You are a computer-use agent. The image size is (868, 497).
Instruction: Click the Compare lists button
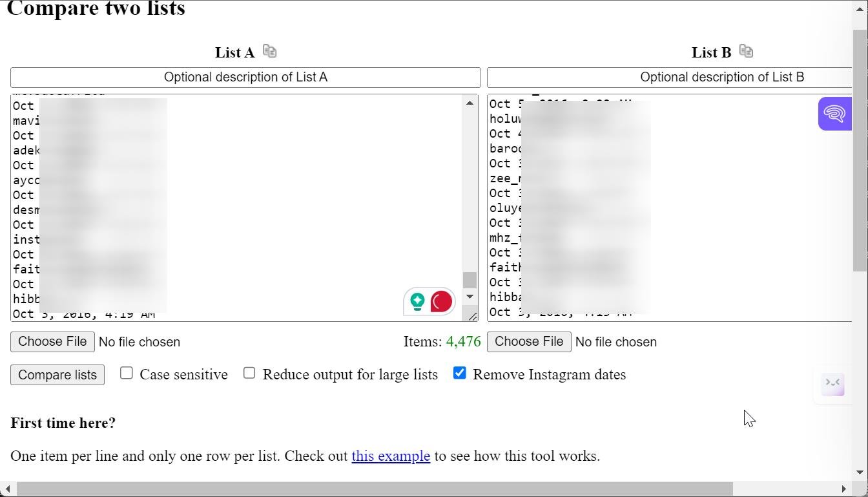(x=57, y=375)
